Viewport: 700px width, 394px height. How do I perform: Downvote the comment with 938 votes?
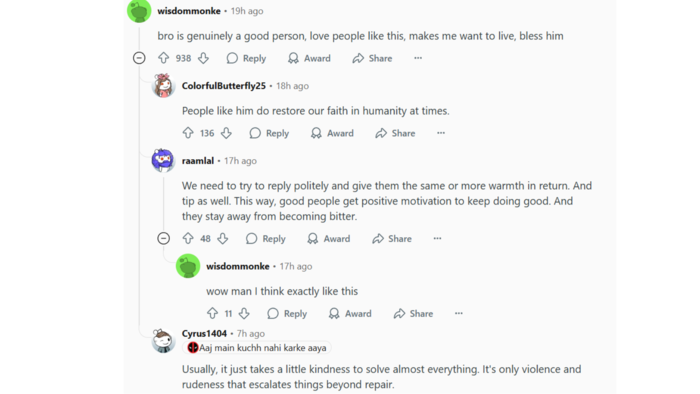pos(204,58)
